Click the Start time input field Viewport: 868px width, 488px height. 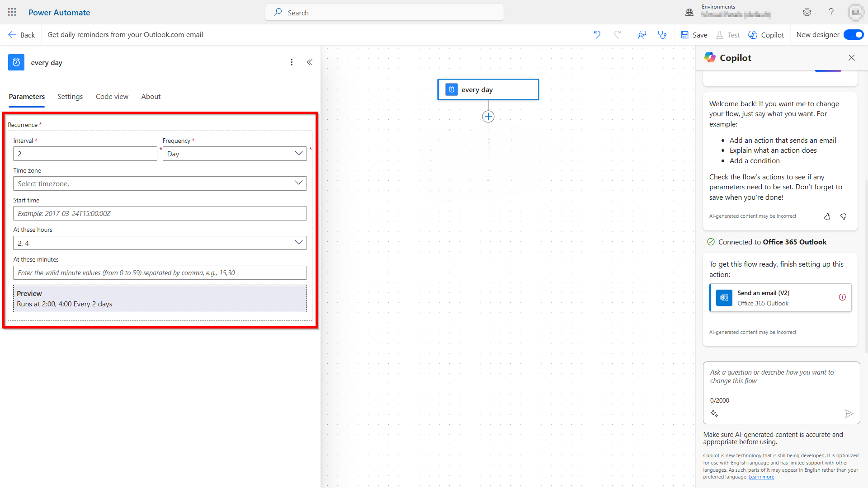coord(160,213)
